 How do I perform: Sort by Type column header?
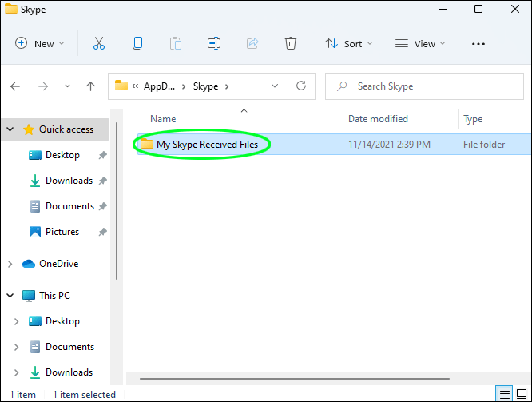[x=473, y=119]
